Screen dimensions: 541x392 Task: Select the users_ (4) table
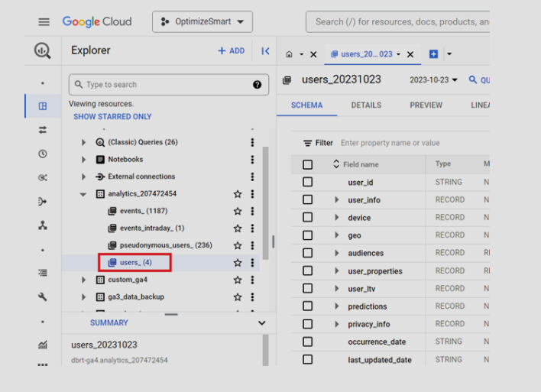[135, 263]
